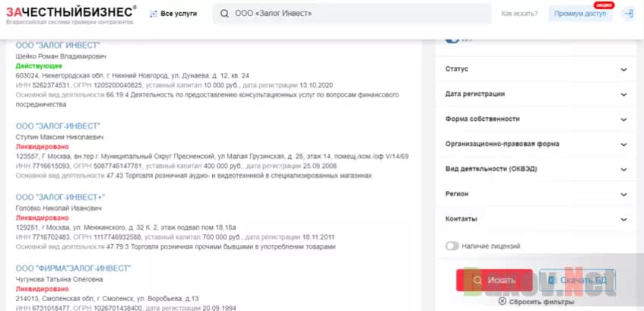Click the login arrow icon at top right
644x311 pixels.
tap(628, 14)
